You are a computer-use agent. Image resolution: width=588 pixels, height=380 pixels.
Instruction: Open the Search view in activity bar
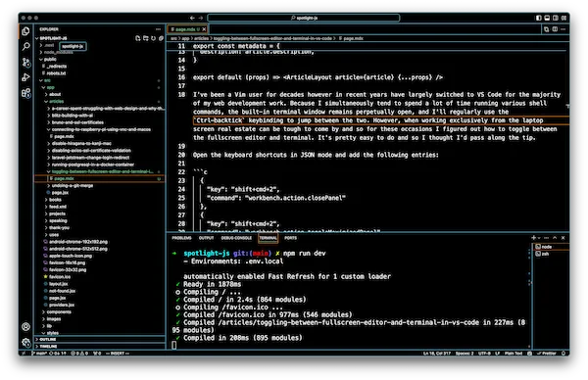(x=25, y=46)
